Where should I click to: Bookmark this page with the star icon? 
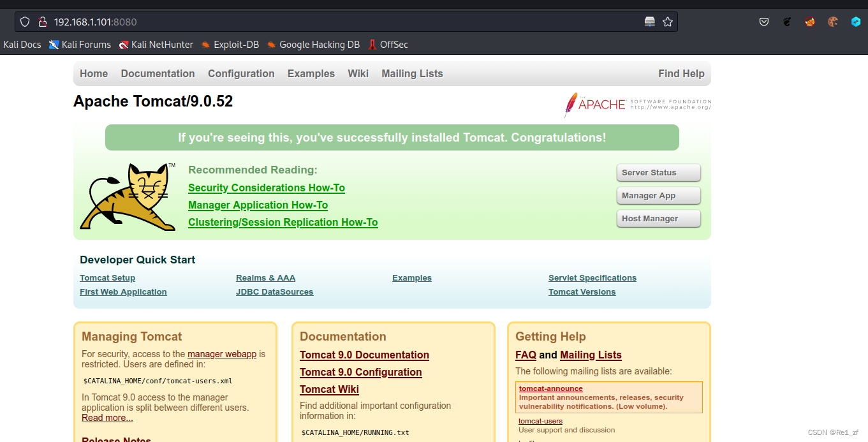tap(668, 22)
